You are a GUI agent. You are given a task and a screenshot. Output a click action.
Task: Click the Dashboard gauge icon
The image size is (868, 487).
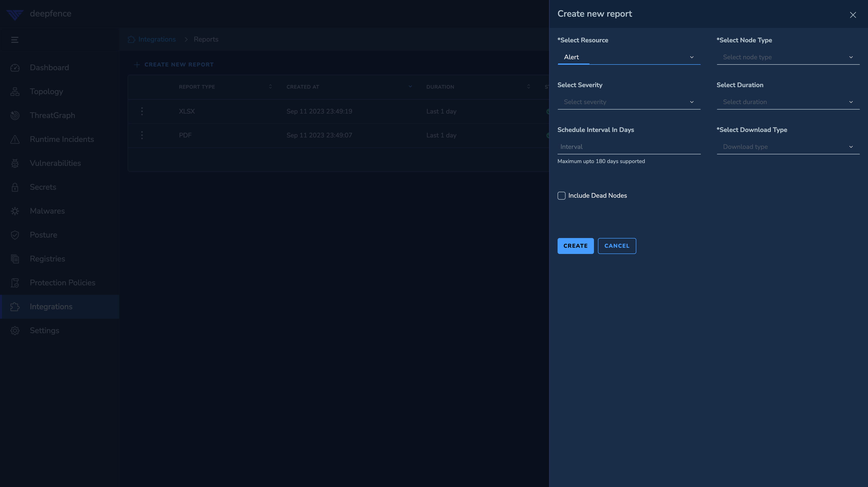[15, 68]
